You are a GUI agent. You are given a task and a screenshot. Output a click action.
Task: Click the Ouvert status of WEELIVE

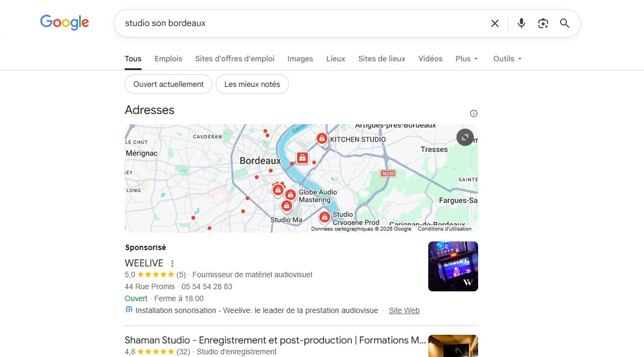(x=136, y=298)
